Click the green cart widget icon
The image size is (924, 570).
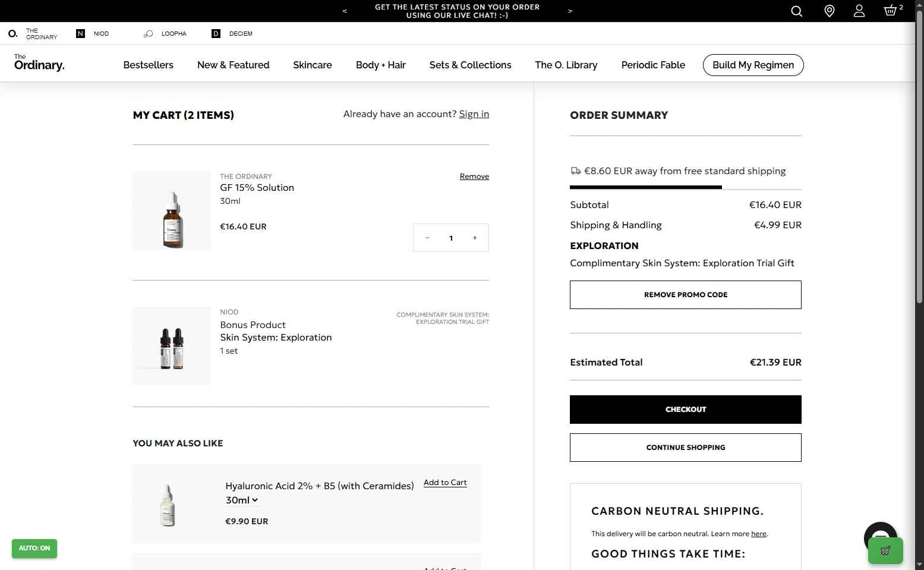[885, 550]
